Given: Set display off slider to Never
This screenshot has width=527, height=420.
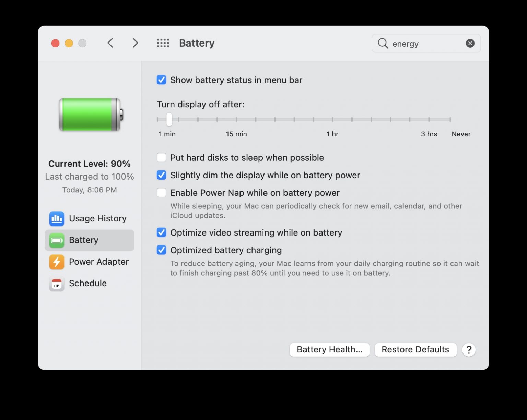Looking at the screenshot, I should pyautogui.click(x=450, y=119).
